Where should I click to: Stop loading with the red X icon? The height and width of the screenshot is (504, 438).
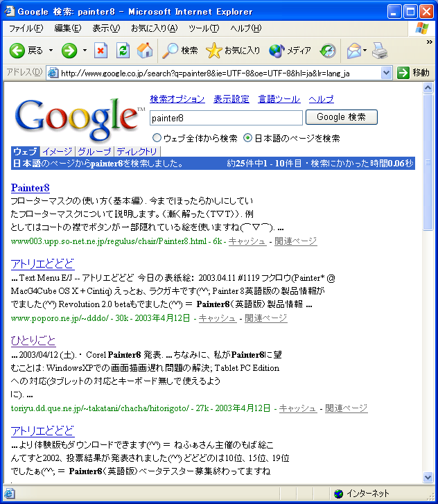(x=100, y=51)
